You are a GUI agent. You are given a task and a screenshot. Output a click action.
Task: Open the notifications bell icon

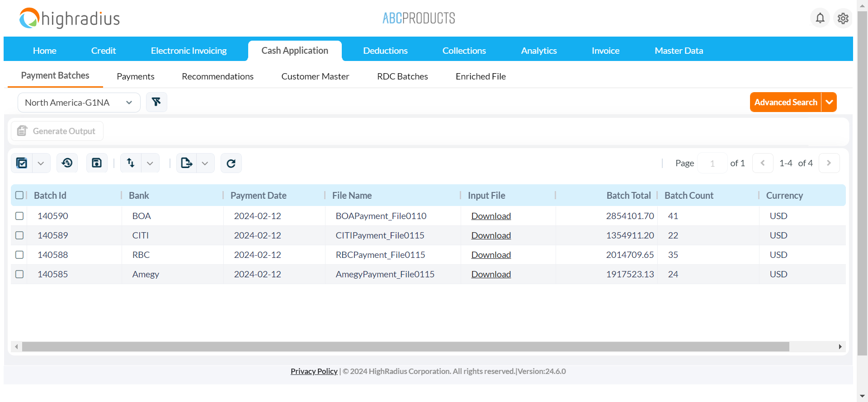click(820, 18)
